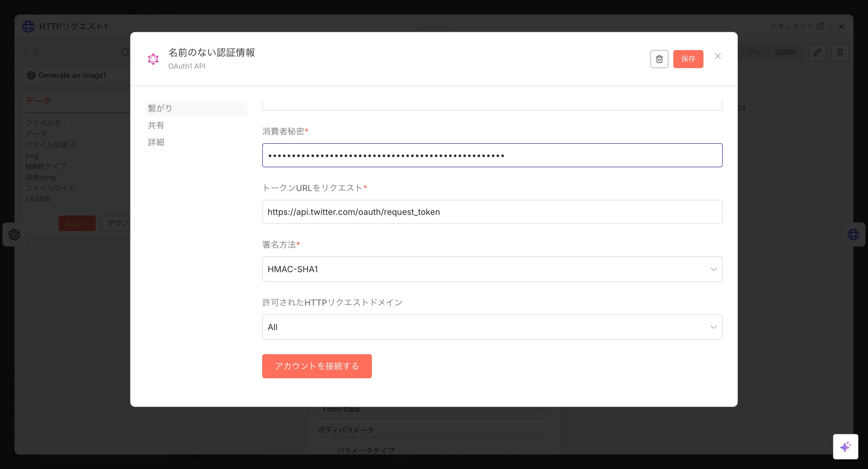Select Generate an image1 input node
The width and height of the screenshot is (868, 469).
click(x=77, y=75)
